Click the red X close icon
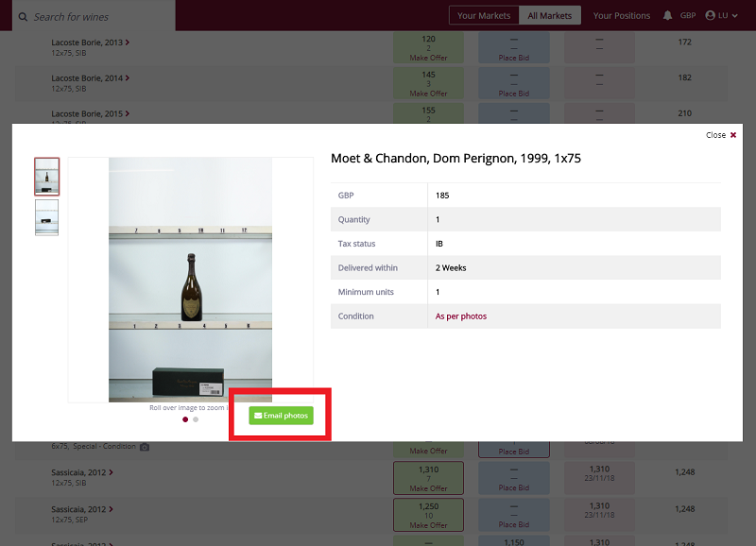 point(733,135)
